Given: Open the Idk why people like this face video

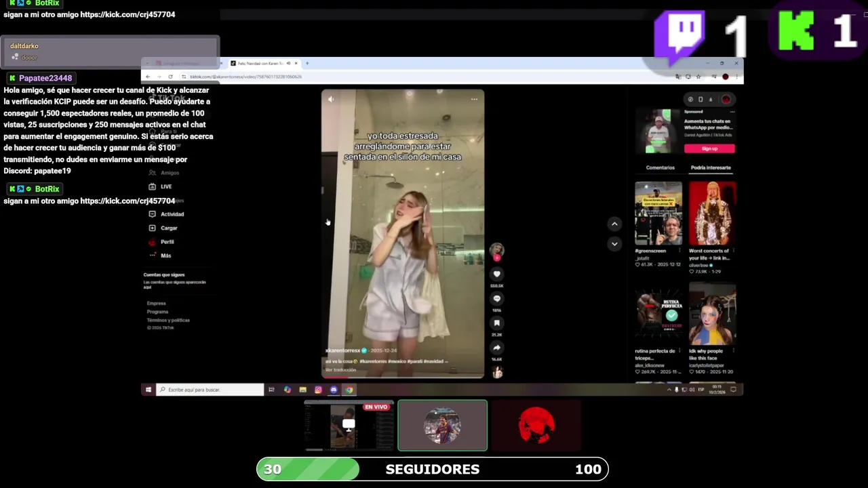Looking at the screenshot, I should 712,313.
